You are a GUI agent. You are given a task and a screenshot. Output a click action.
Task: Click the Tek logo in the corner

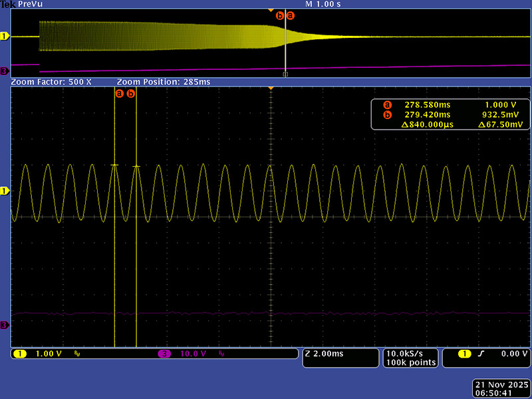coord(8,4)
